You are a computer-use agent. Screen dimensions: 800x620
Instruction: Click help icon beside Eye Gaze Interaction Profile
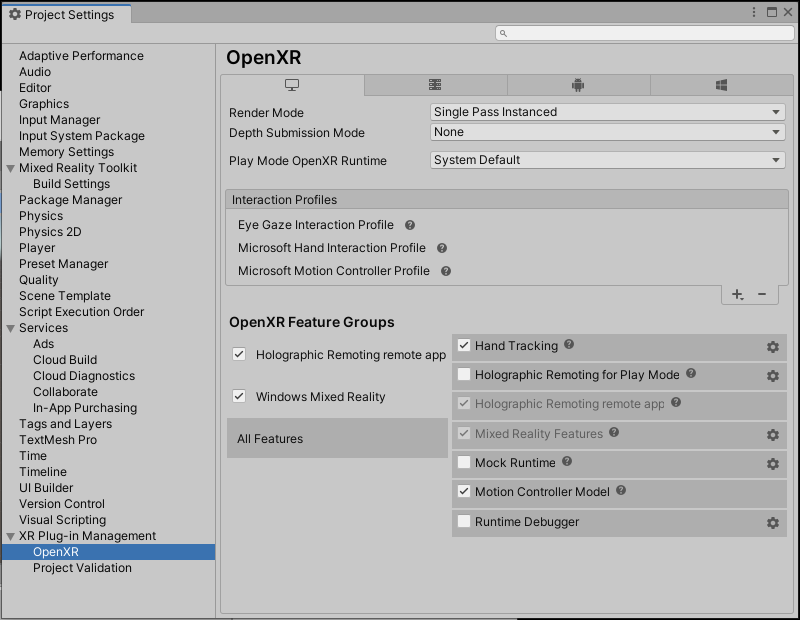pyautogui.click(x=410, y=226)
